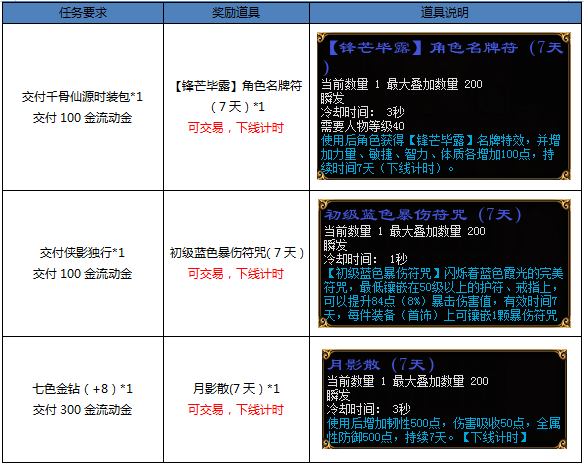Click red 可交易，下线计时 note under 月影散
This screenshot has height=465, width=584.
pyautogui.click(x=236, y=409)
